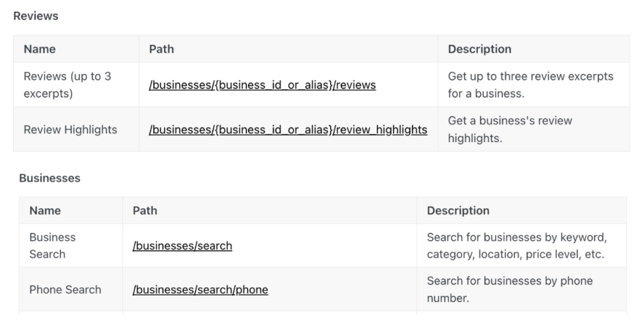Click the 'Get up to three review excerpts' description
644x330 pixels.
[x=530, y=85]
